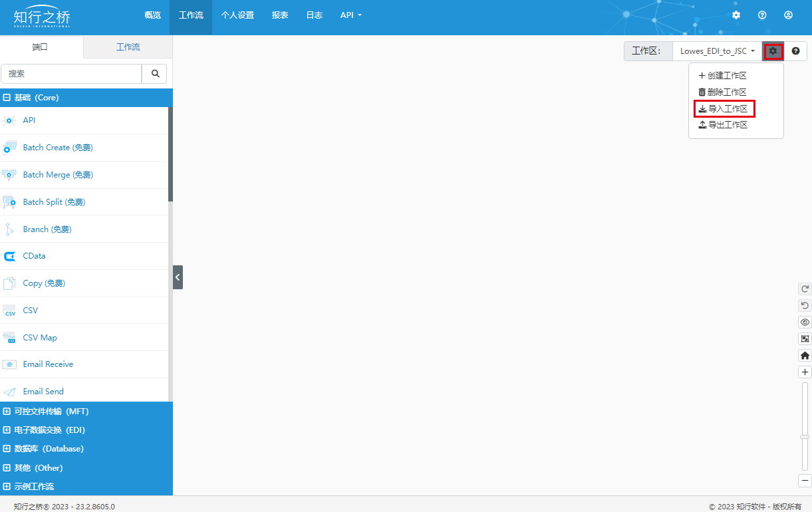Collapse the 基础 (Core) category
The image size is (812, 512).
[7, 98]
